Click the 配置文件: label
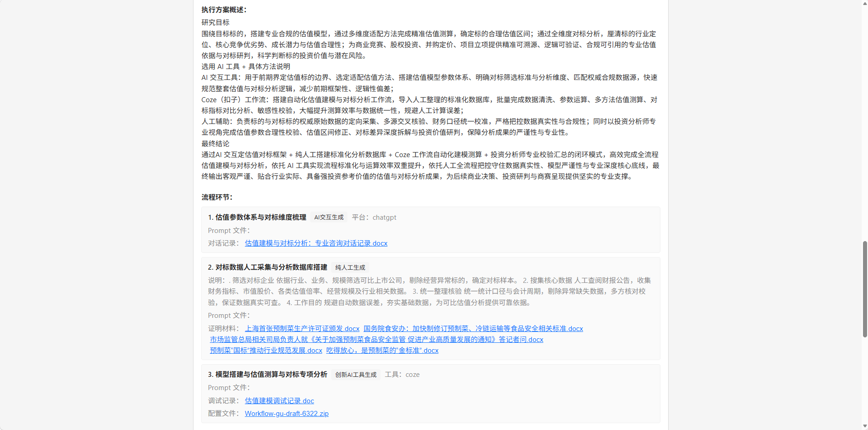The width and height of the screenshot is (868, 430). click(x=224, y=414)
